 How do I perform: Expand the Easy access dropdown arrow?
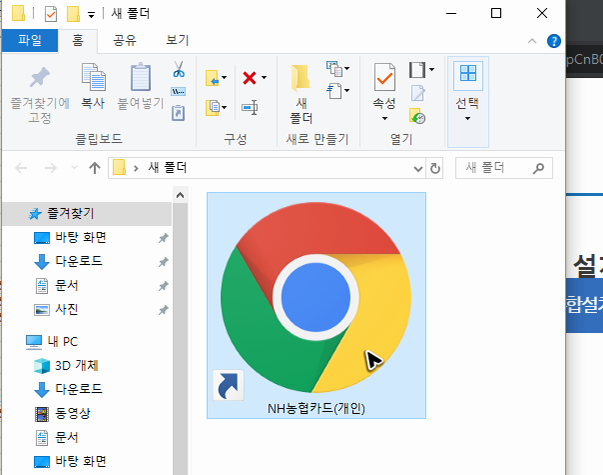(347, 90)
